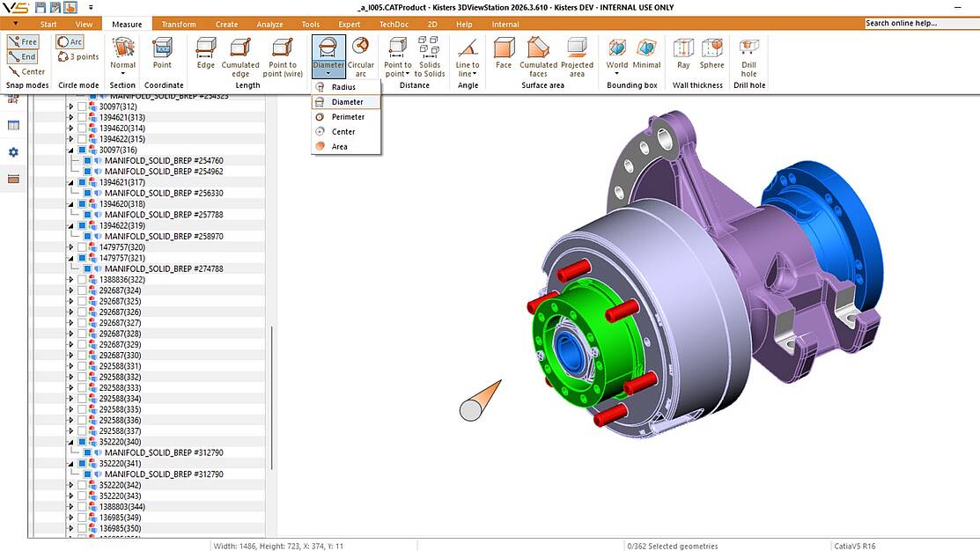Select the Line to line angle tool
This screenshot has width=980, height=551.
point(468,56)
